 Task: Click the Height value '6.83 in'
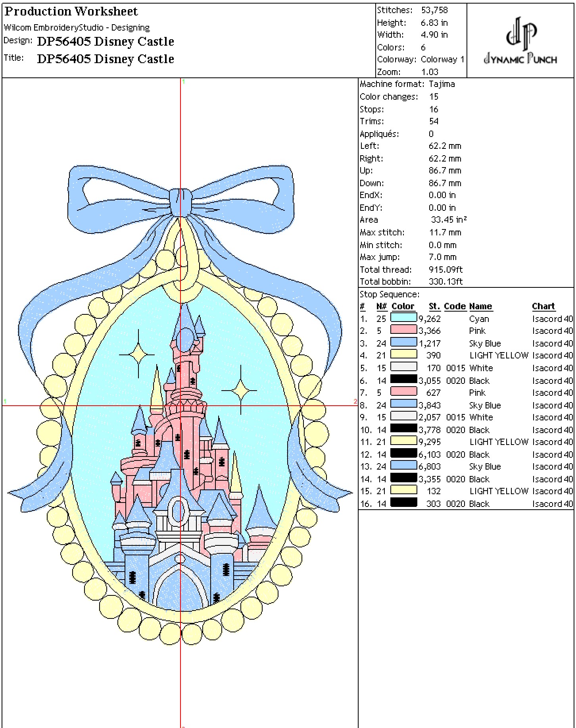(434, 23)
